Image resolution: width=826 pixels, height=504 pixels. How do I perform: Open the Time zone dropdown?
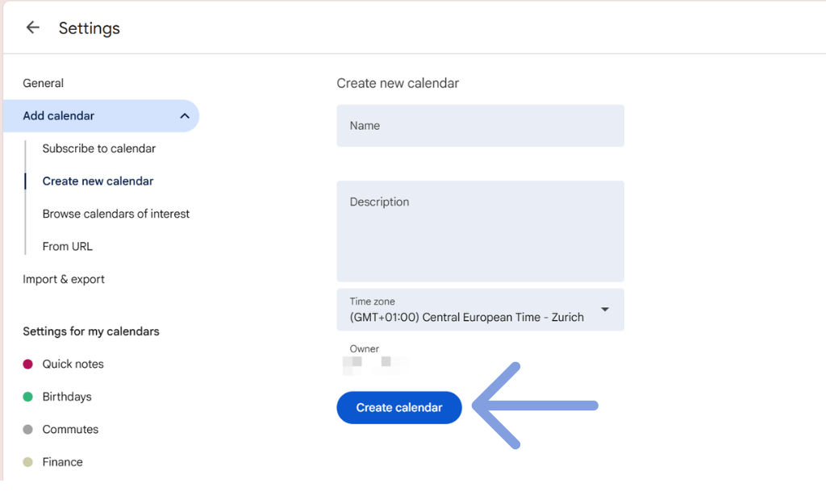tap(480, 310)
